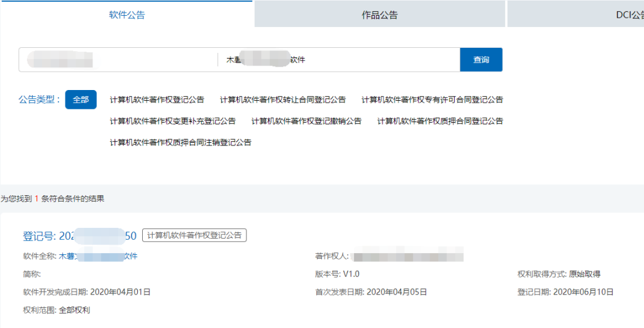Choose 计算机软件著作权专有许可合同登记公告 filter
This screenshot has height=328, width=644.
pyautogui.click(x=432, y=99)
